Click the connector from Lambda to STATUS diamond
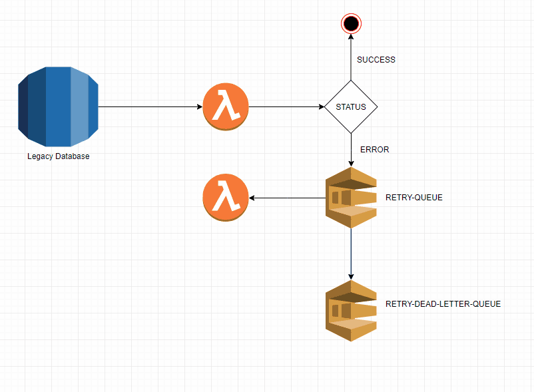Screen dimensions: 534x392 tap(286, 106)
